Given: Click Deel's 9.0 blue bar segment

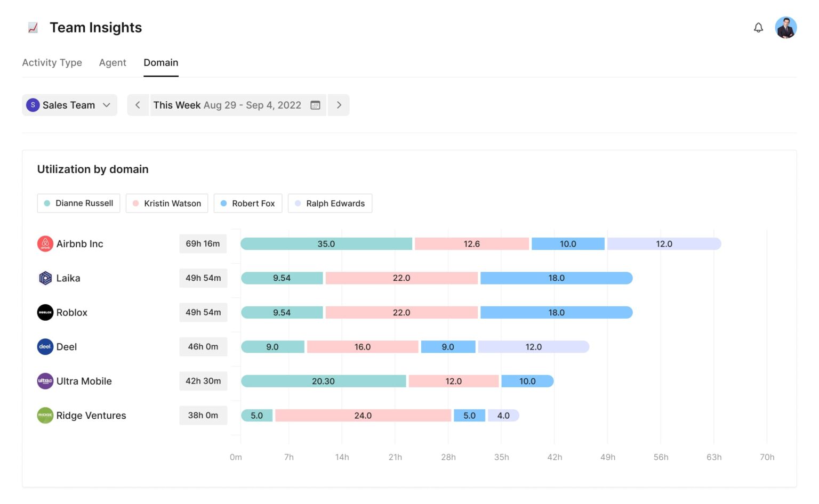Looking at the screenshot, I should [x=448, y=347].
